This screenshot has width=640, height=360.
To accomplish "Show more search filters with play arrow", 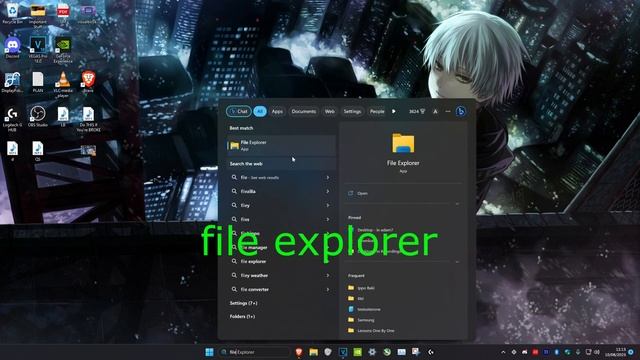I will tap(393, 111).
